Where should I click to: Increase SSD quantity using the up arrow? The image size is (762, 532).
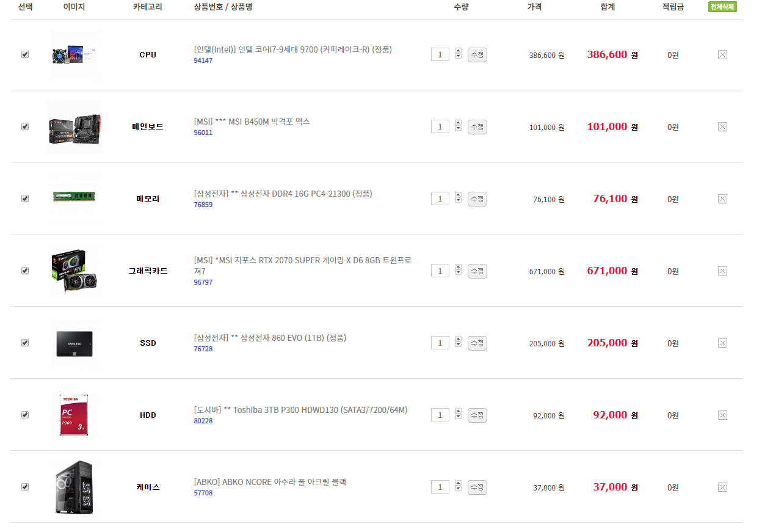tap(459, 340)
